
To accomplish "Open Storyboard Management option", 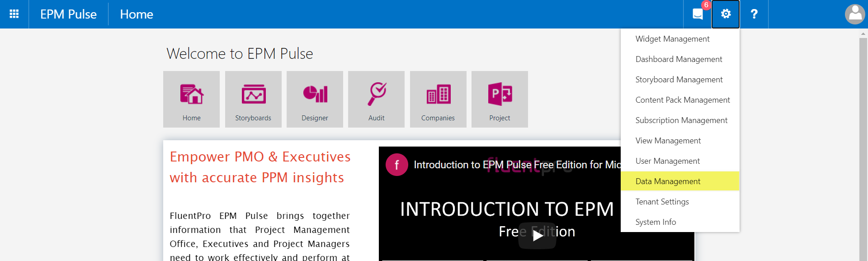I will coord(680,80).
